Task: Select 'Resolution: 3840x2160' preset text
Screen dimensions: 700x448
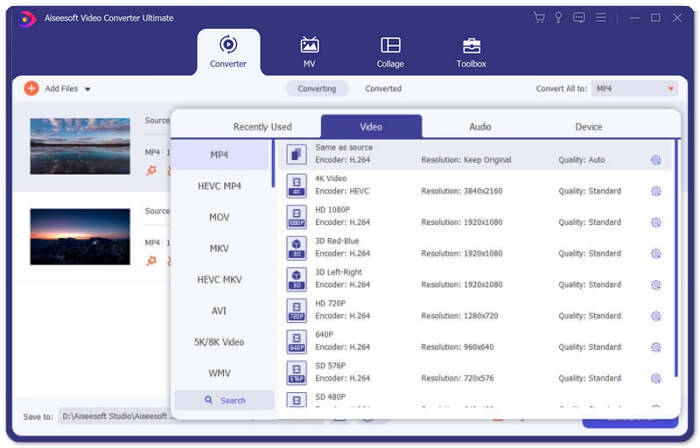Action: (x=462, y=191)
